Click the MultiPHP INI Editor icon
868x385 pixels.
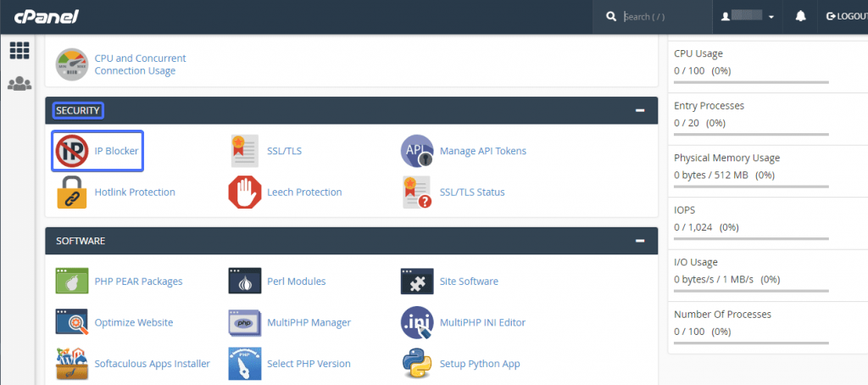417,322
